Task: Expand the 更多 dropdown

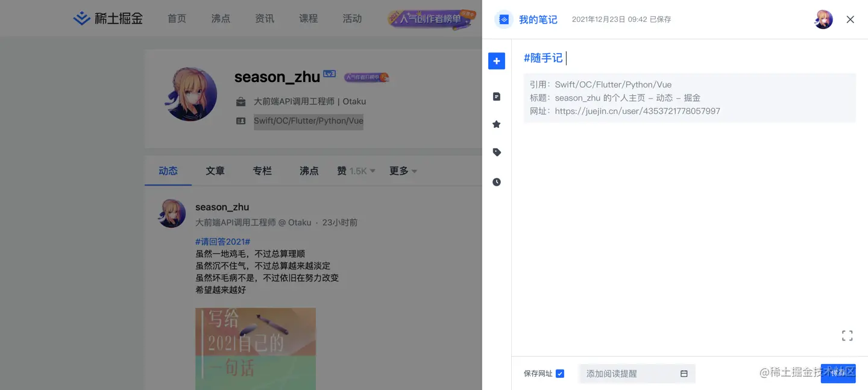Action: coord(403,171)
